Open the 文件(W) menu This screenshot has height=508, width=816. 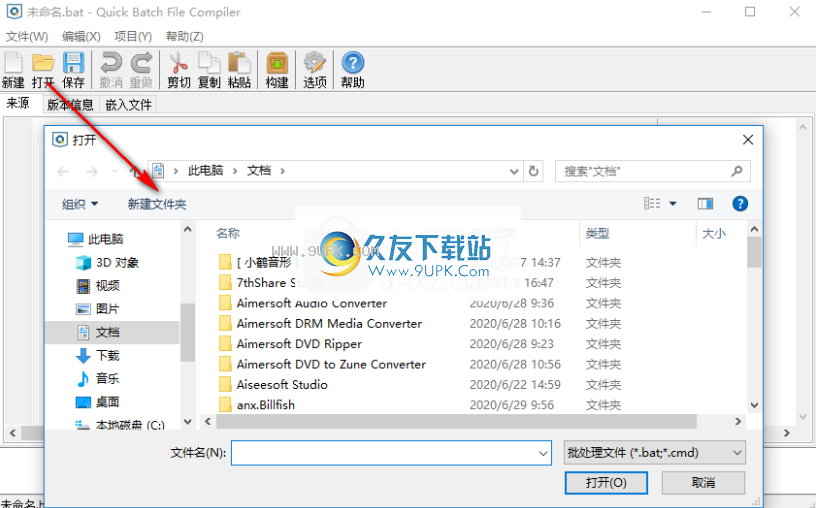(x=27, y=36)
